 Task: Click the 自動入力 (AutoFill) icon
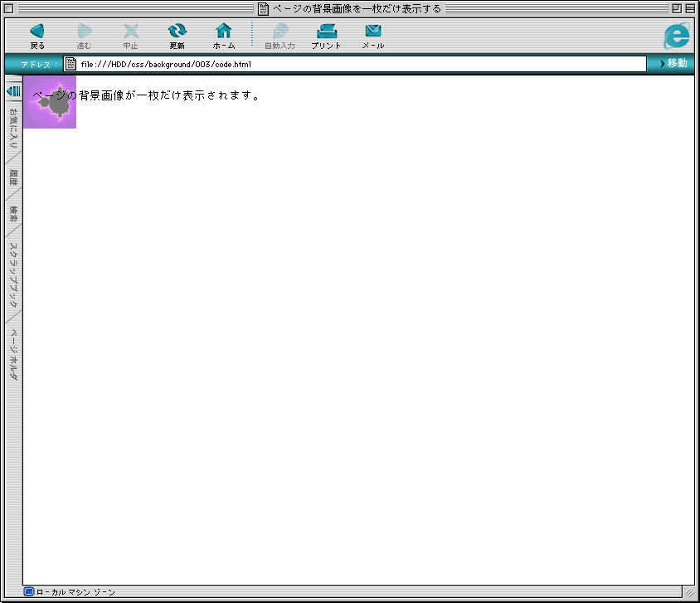pos(280,32)
